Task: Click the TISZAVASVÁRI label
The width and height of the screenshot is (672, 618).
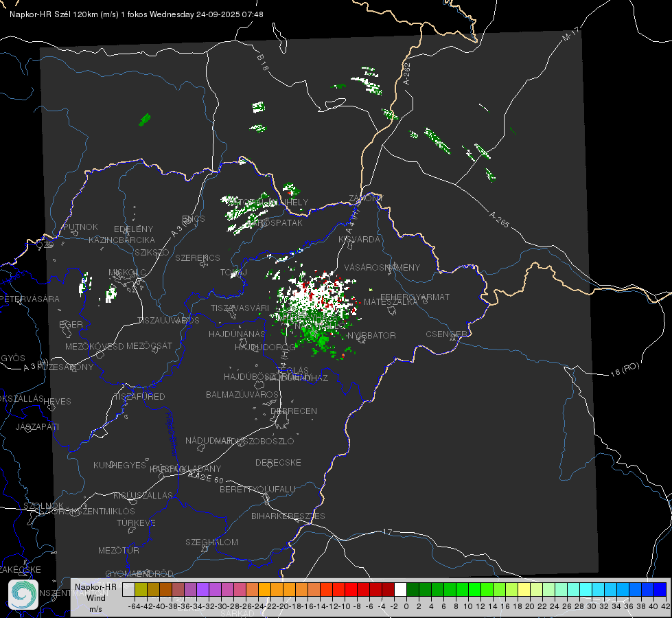Action: tap(240, 308)
